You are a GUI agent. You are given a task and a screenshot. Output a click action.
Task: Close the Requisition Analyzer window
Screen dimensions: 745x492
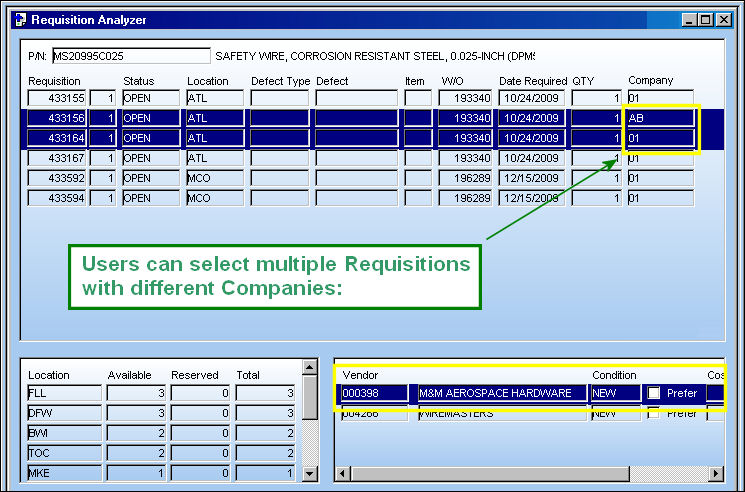tap(724, 20)
